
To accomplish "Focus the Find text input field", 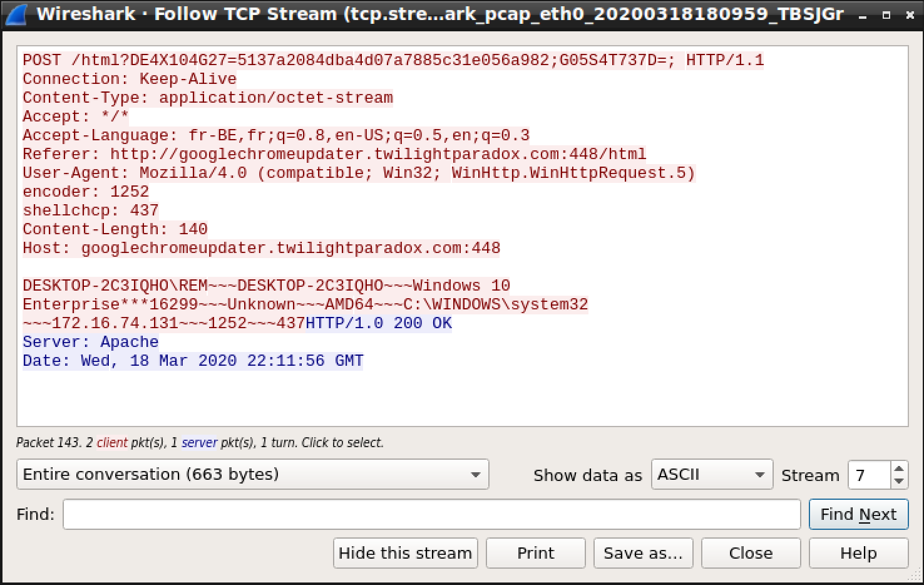I will [431, 514].
